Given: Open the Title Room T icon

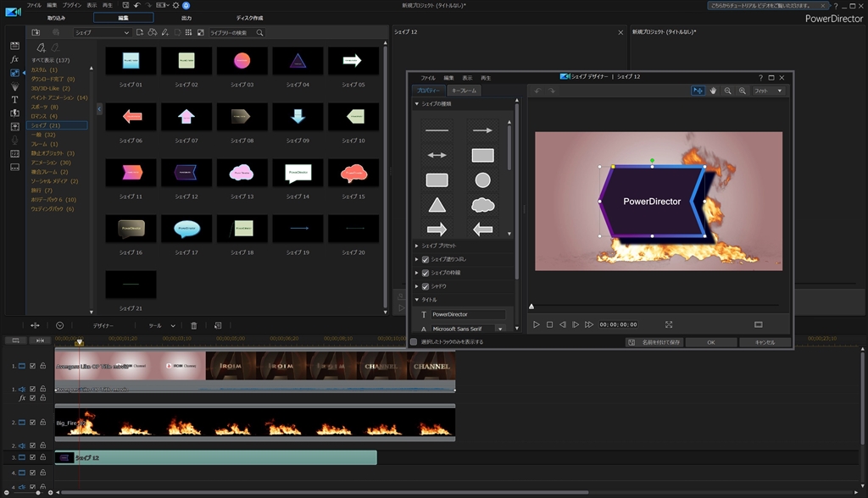Looking at the screenshot, I should coord(15,100).
